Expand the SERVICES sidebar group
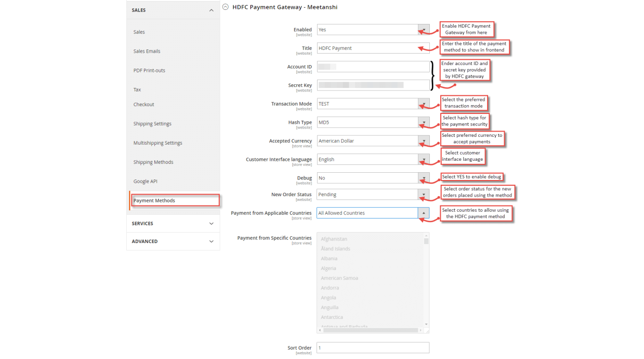The width and height of the screenshot is (644, 359). pos(173,223)
